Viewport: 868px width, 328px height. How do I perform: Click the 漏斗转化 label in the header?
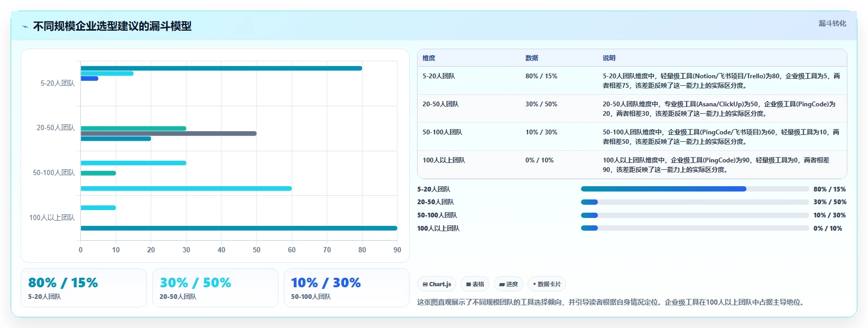(x=833, y=23)
